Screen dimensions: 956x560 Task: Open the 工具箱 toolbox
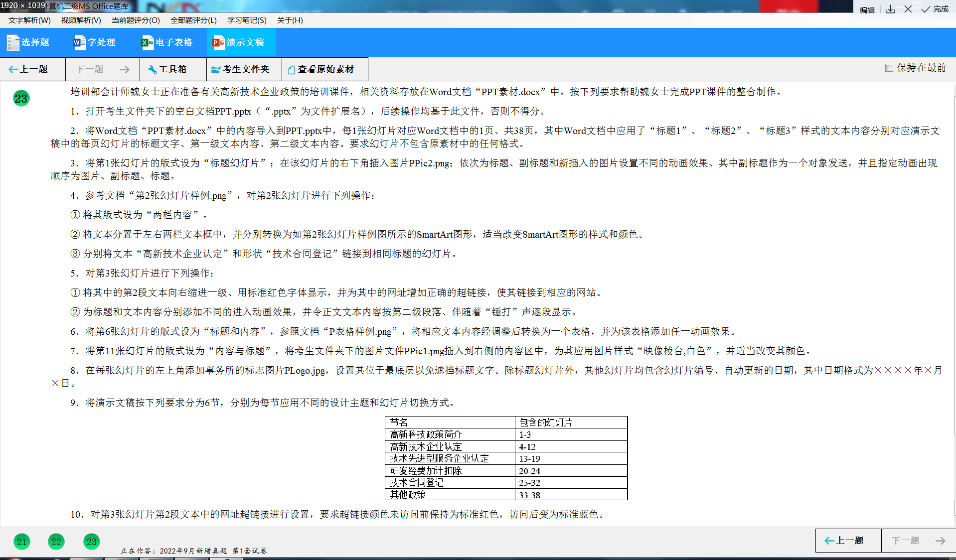point(167,69)
